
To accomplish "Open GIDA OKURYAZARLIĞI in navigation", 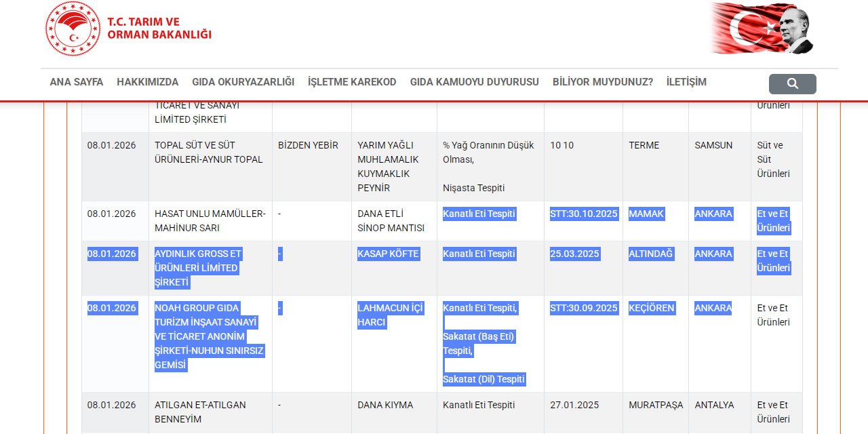I will pyautogui.click(x=243, y=82).
